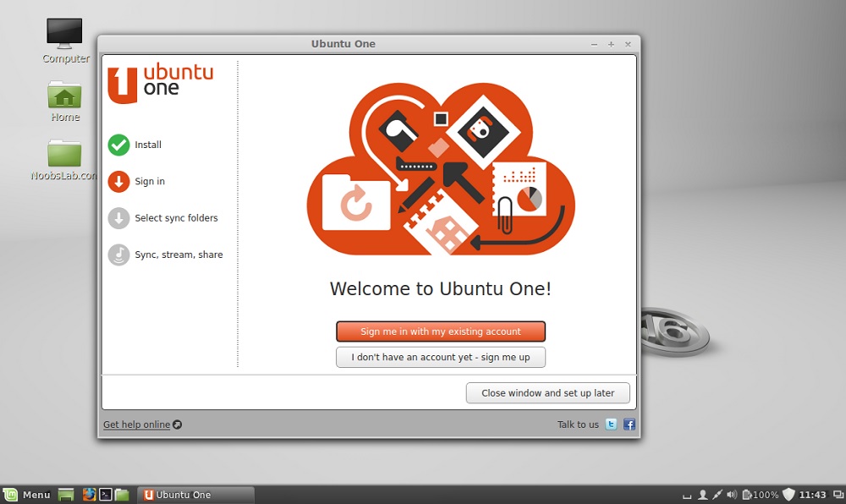The image size is (846, 504).
Task: Open the Get help online link
Action: [x=136, y=425]
